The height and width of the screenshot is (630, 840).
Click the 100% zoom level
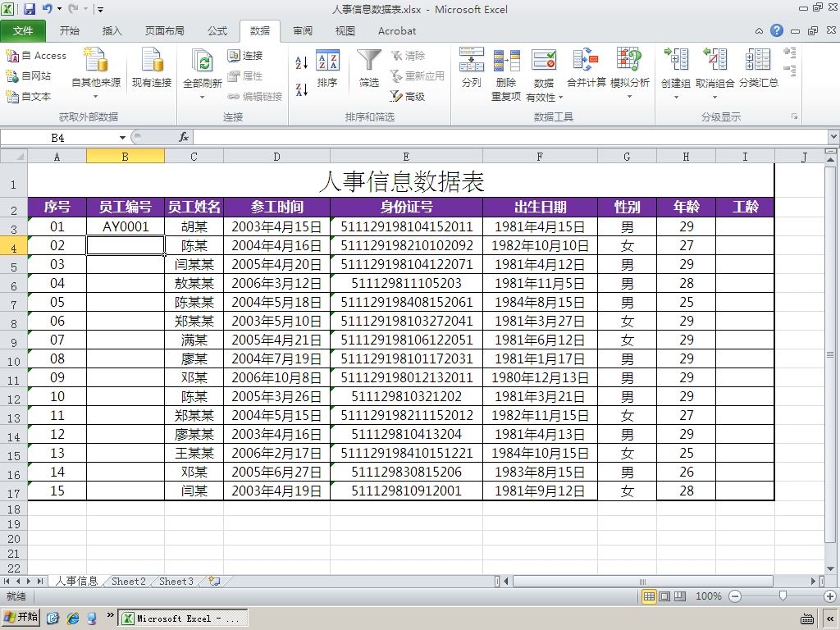[x=708, y=596]
